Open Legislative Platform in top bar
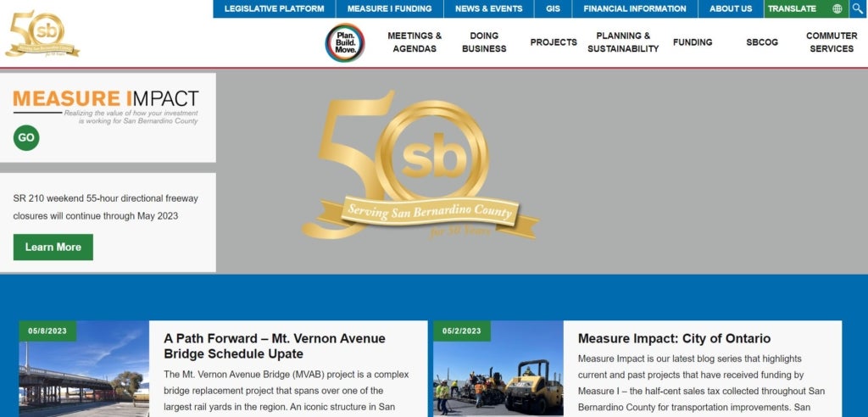The height and width of the screenshot is (417, 868). click(x=275, y=8)
